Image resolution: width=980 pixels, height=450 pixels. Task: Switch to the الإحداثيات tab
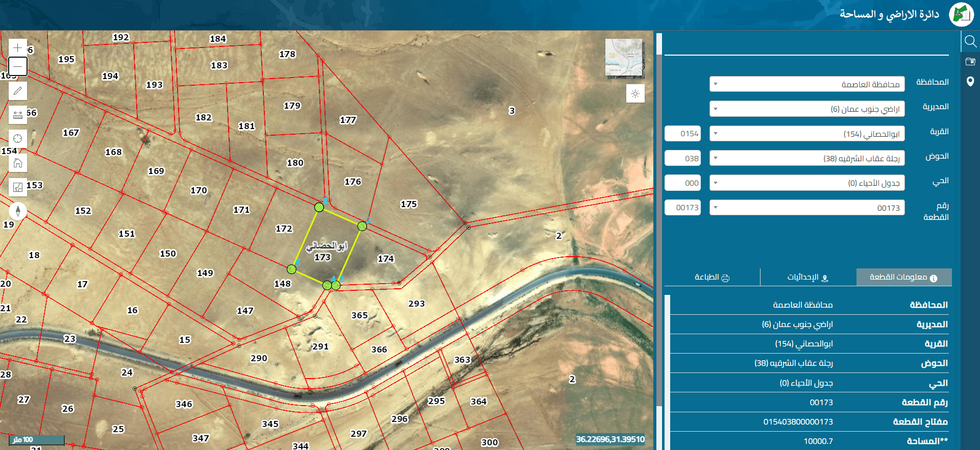click(x=808, y=277)
